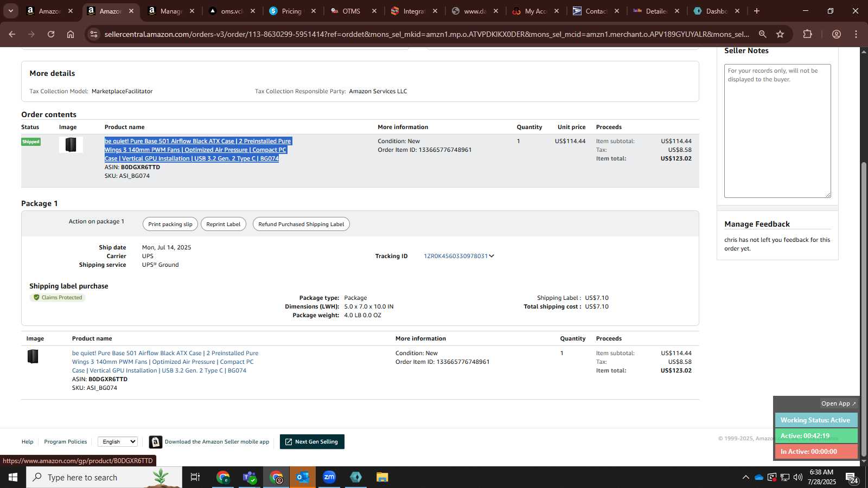Click the In Active timer bar

[816, 451]
